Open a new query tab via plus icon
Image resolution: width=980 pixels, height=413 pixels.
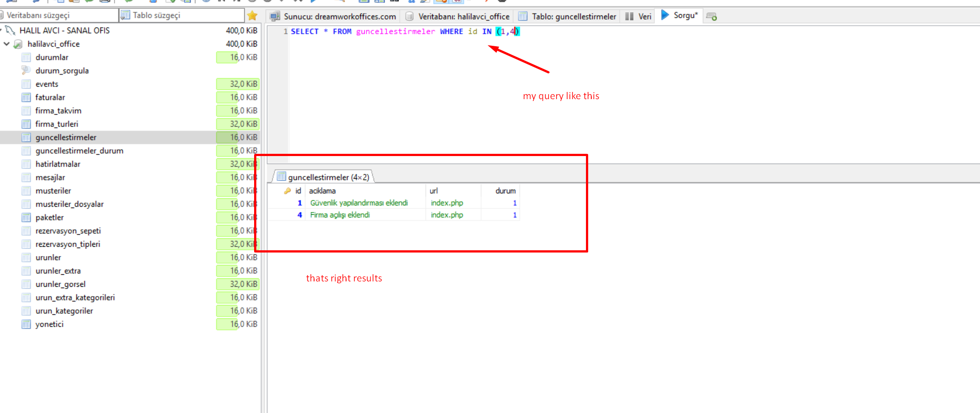711,16
